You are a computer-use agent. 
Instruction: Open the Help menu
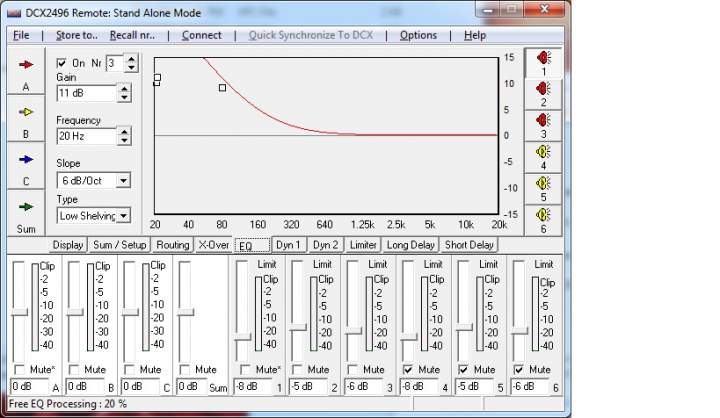475,35
